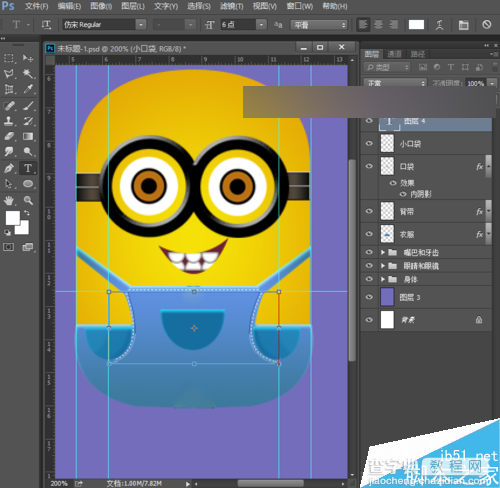Image resolution: width=500 pixels, height=488 pixels.
Task: Select the Brush tool
Action: (x=28, y=106)
